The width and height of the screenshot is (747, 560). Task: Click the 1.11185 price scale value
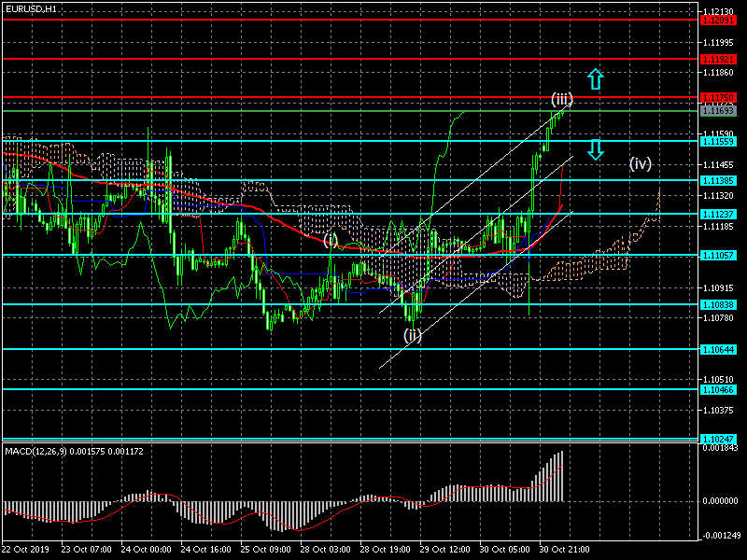[718, 226]
